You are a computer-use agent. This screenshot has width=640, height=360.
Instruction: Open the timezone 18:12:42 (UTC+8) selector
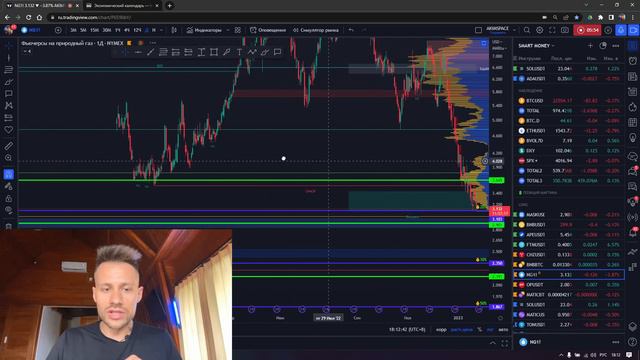[407, 329]
